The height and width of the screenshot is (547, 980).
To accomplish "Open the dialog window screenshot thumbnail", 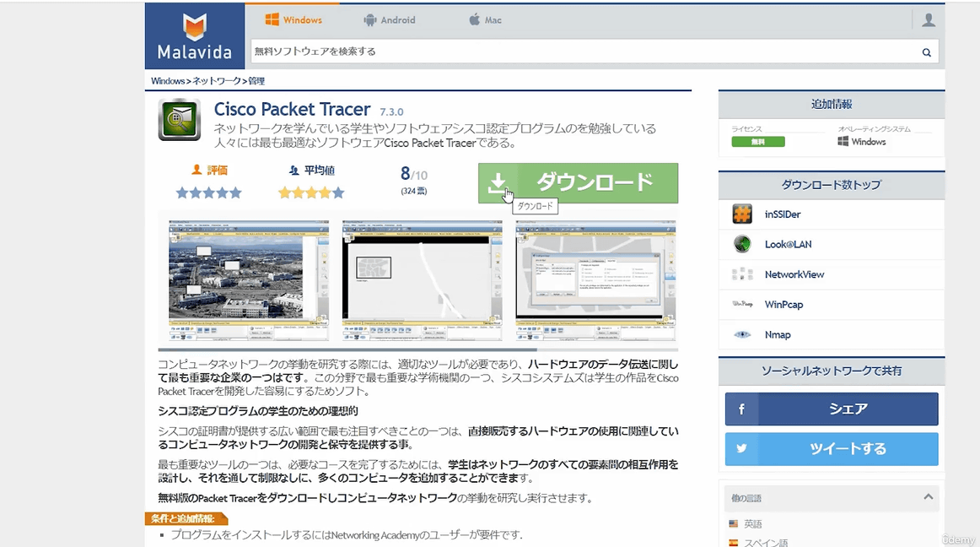I will (x=595, y=280).
